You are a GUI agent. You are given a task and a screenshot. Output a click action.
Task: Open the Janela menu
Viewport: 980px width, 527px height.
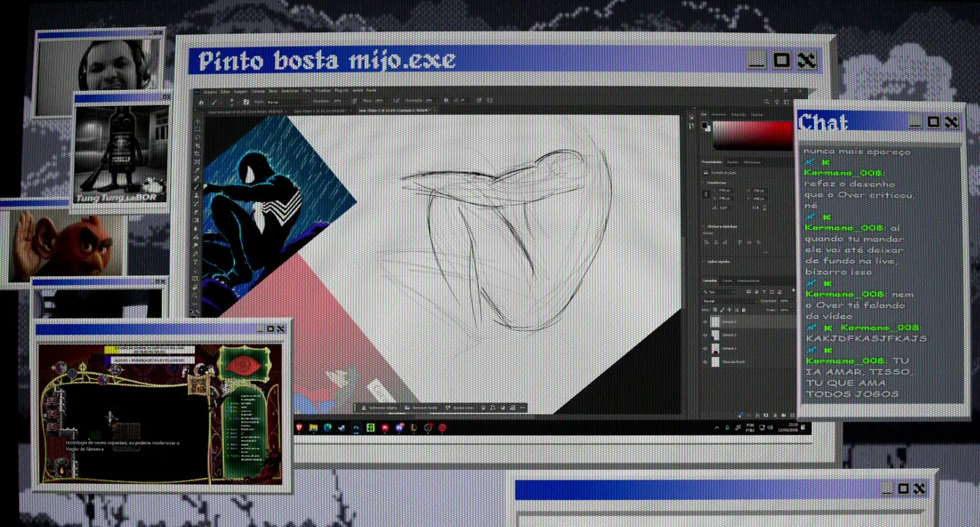358,91
